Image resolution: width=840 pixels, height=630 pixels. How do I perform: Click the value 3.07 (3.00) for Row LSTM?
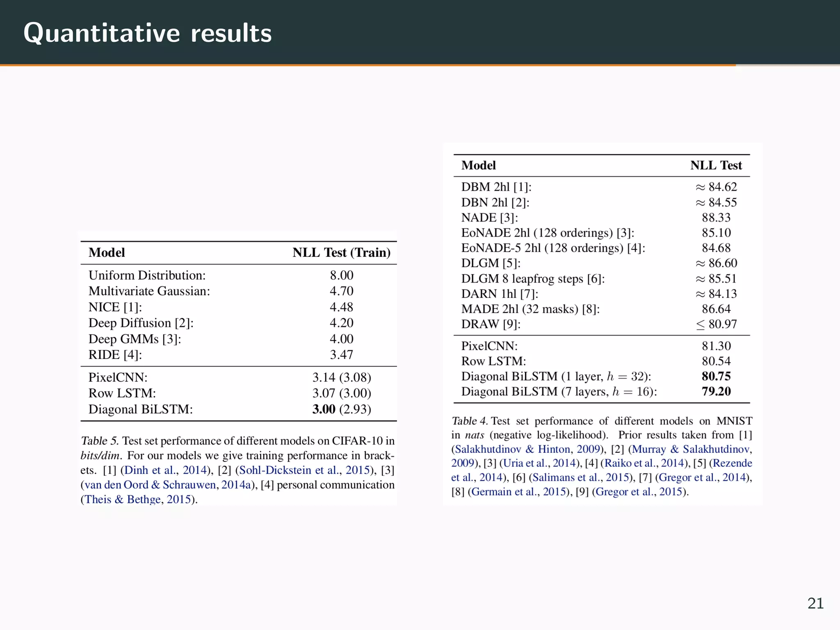pyautogui.click(x=342, y=393)
